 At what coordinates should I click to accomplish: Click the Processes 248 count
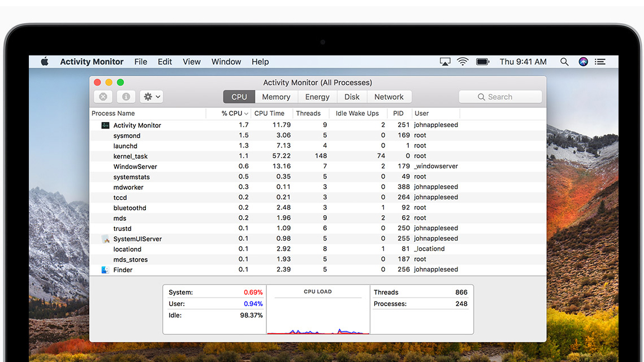click(461, 304)
